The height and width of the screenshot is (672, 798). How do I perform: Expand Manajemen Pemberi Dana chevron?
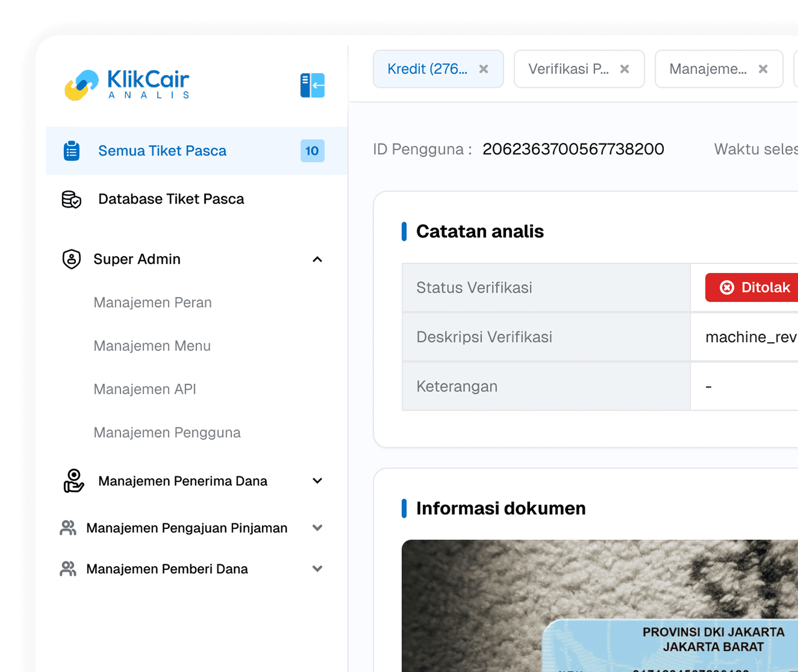point(317,569)
